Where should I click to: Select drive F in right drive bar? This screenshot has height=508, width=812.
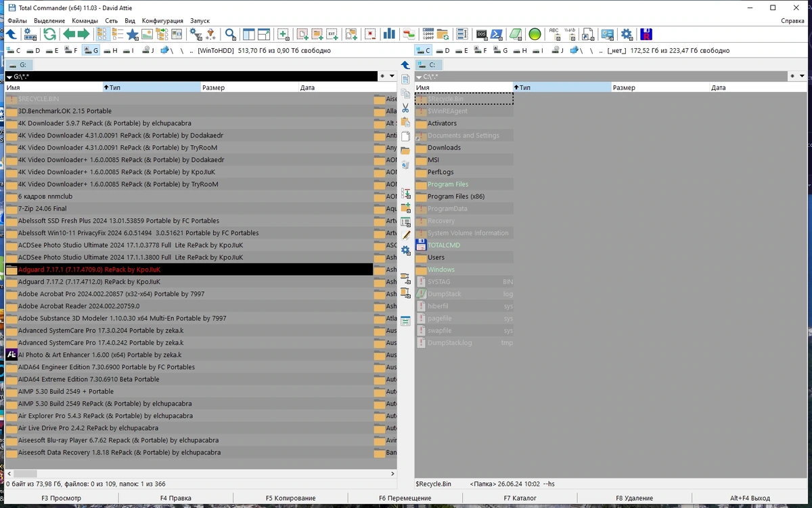(x=480, y=50)
